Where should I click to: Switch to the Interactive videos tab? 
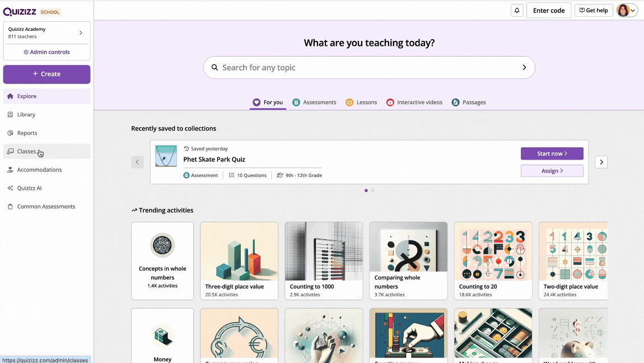click(x=414, y=103)
